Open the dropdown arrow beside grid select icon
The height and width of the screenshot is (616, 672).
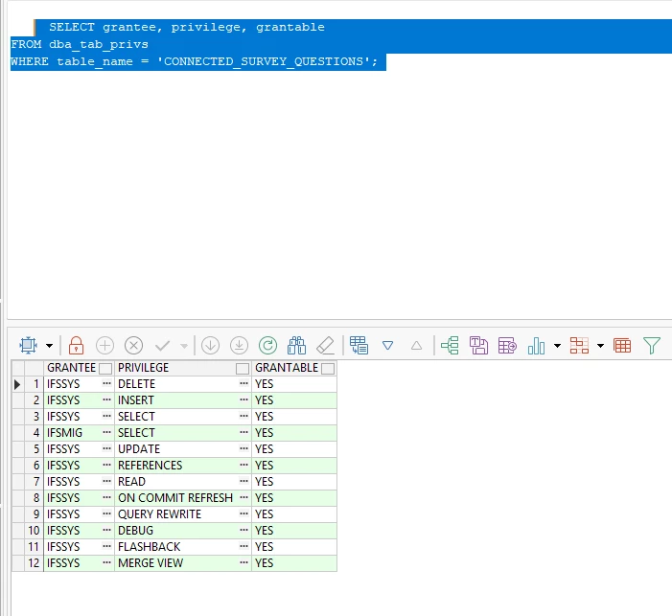[x=49, y=346]
